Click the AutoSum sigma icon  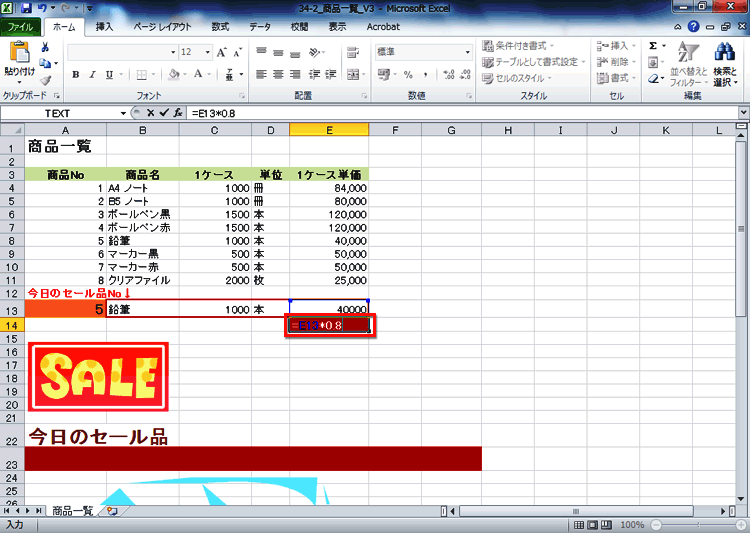tap(653, 46)
